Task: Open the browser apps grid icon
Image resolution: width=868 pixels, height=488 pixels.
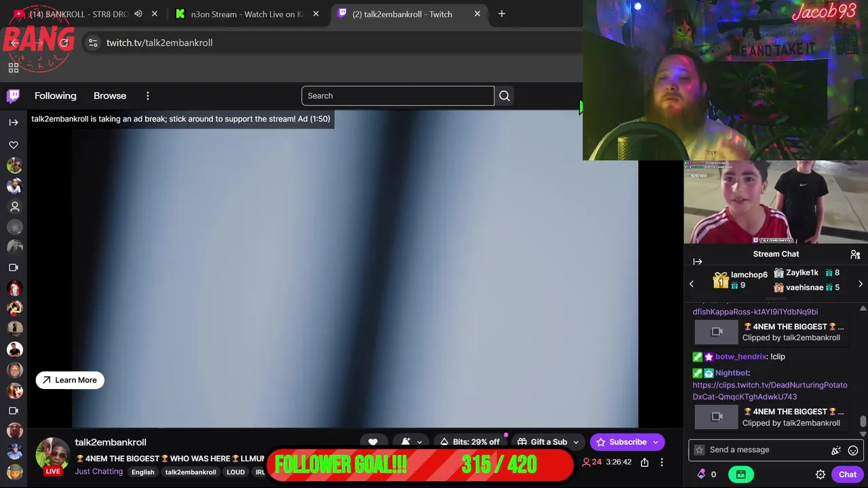Action: pos(14,68)
